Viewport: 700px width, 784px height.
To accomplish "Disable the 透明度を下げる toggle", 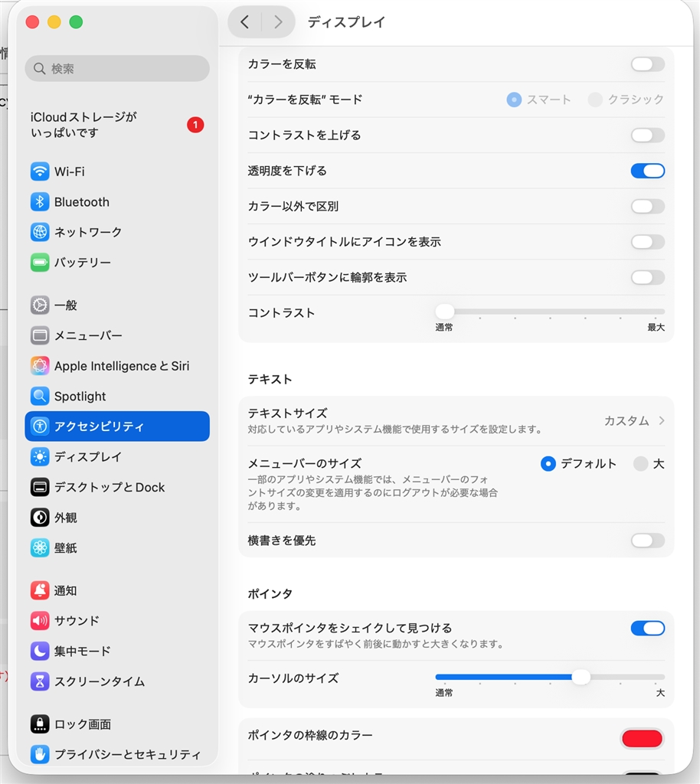I will tap(647, 171).
